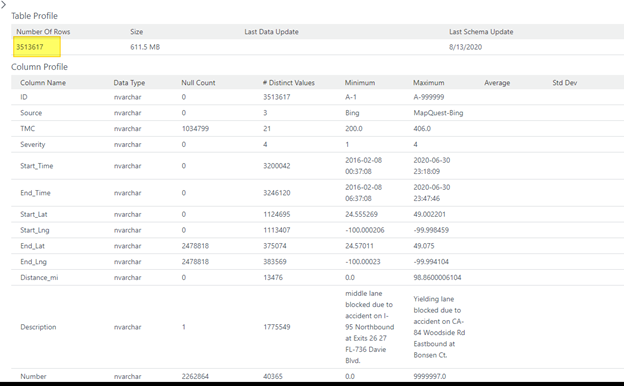Click the Start_Time maximum 2020-06-30 23:18:09

click(x=432, y=166)
